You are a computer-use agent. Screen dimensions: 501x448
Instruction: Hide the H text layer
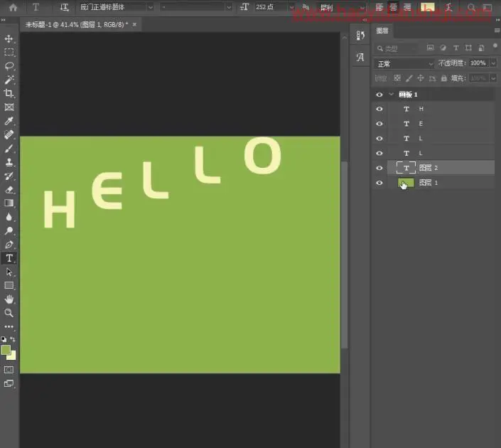point(379,109)
